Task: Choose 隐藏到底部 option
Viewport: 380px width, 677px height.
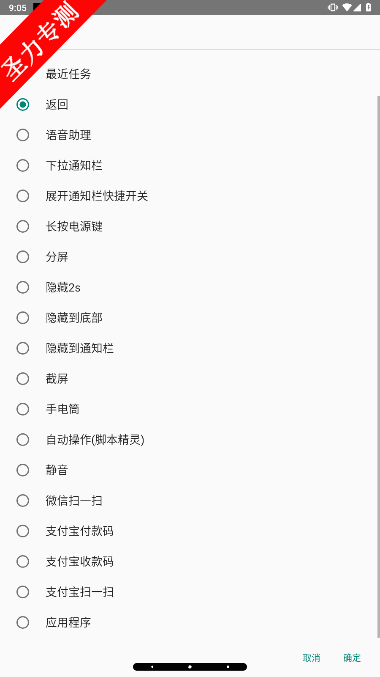Action: tap(188, 318)
